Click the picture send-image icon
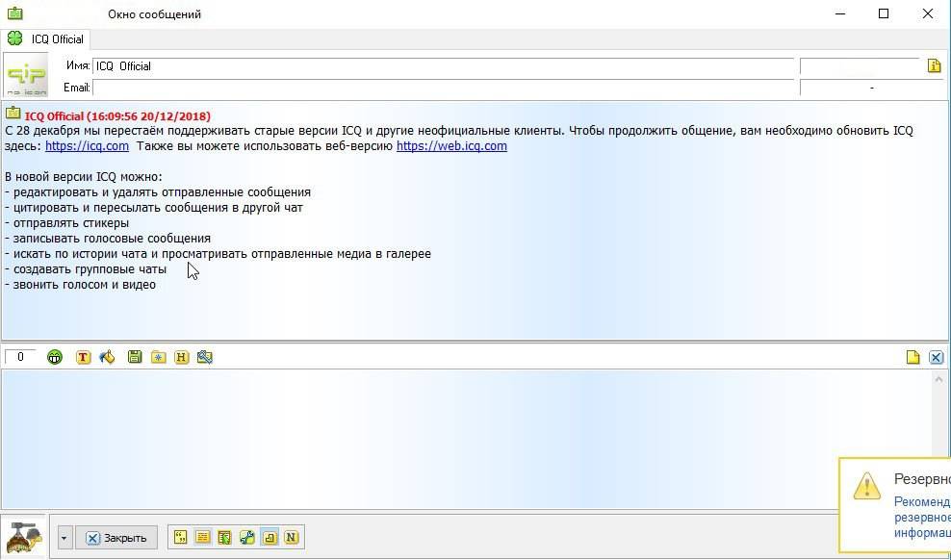This screenshot has width=951, height=560. pyautogui.click(x=205, y=358)
